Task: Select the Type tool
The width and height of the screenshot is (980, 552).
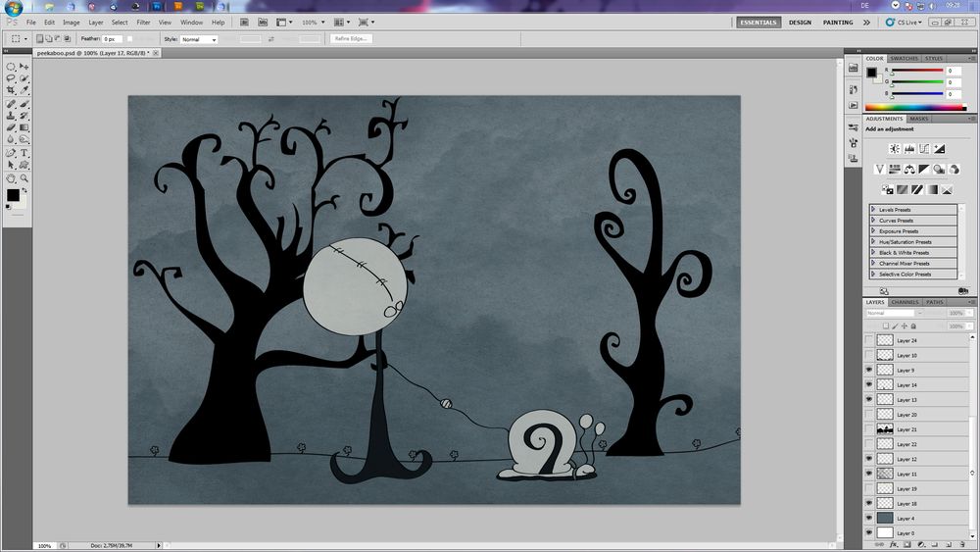Action: point(24,153)
